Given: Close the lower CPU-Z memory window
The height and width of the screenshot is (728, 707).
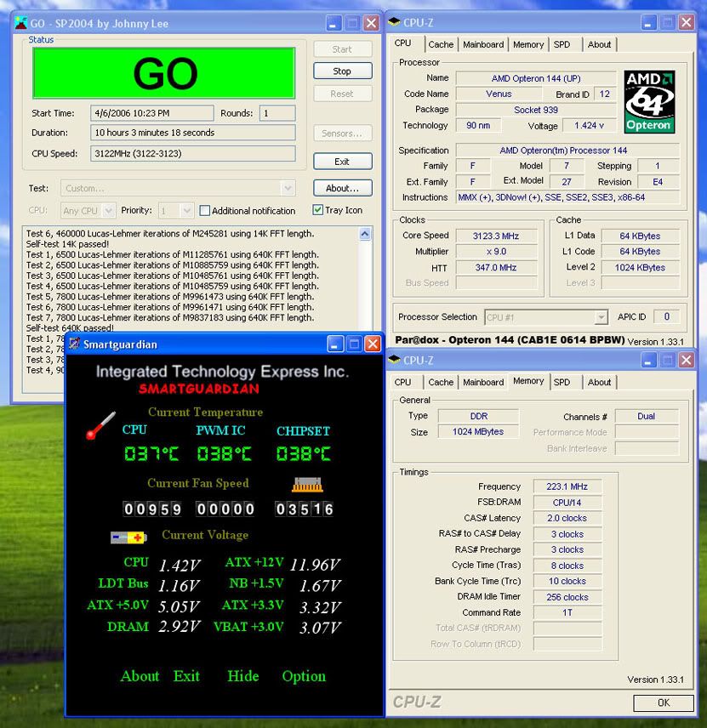Looking at the screenshot, I should [x=686, y=360].
